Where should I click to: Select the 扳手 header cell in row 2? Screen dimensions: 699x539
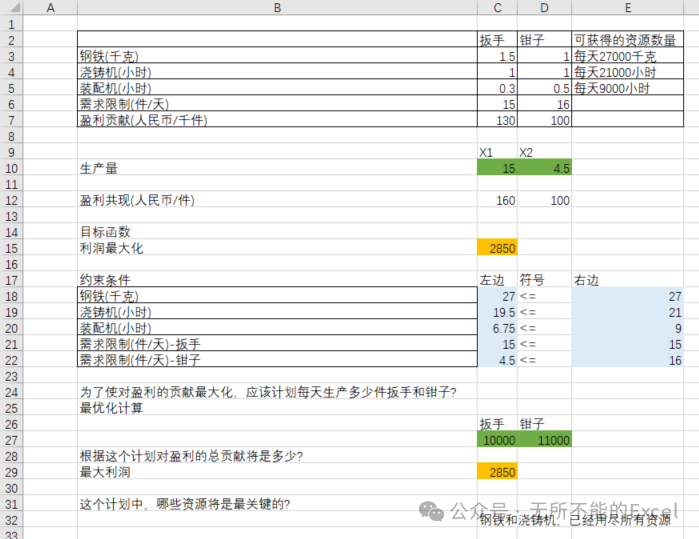pyautogui.click(x=498, y=40)
